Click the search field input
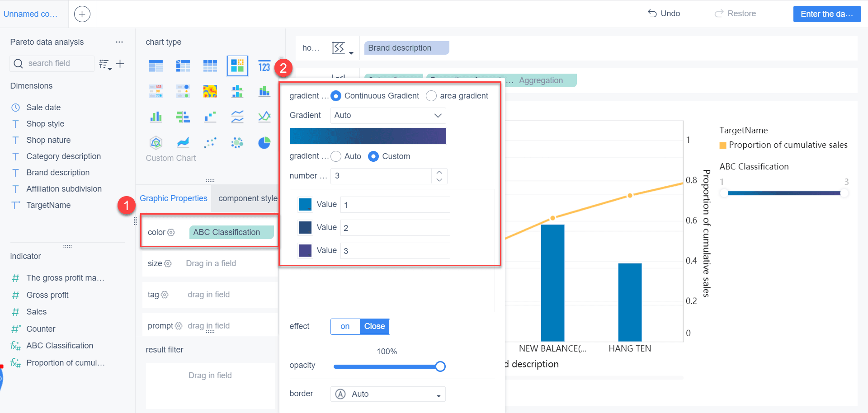This screenshot has height=413, width=868. pyautogui.click(x=52, y=63)
